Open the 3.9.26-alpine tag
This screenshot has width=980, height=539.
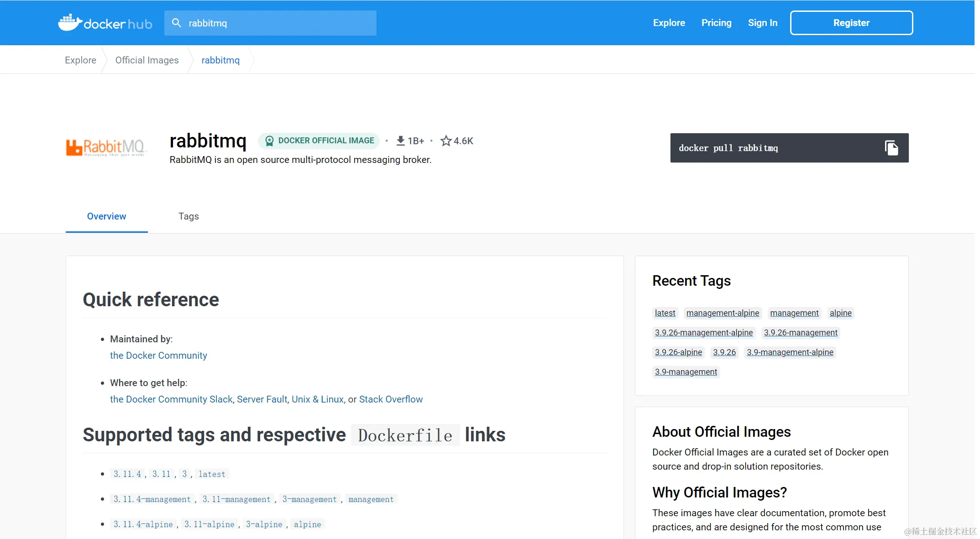tap(678, 352)
